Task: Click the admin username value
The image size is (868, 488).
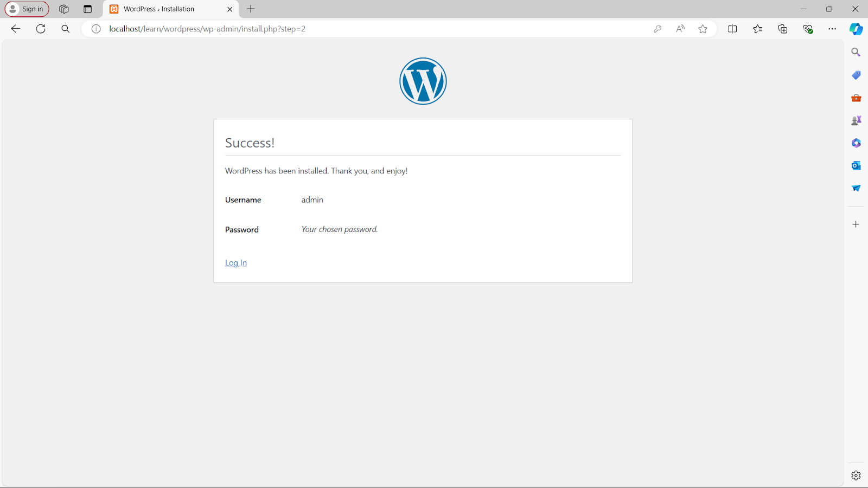Action: [x=312, y=200]
